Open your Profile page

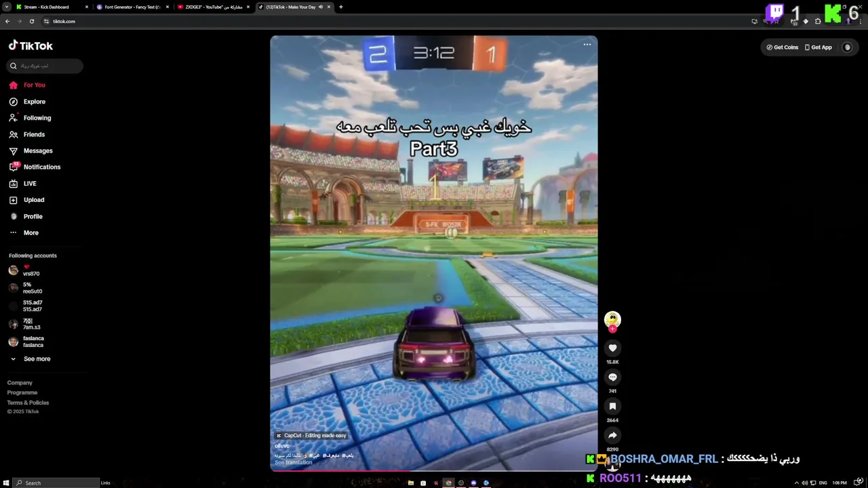point(33,216)
